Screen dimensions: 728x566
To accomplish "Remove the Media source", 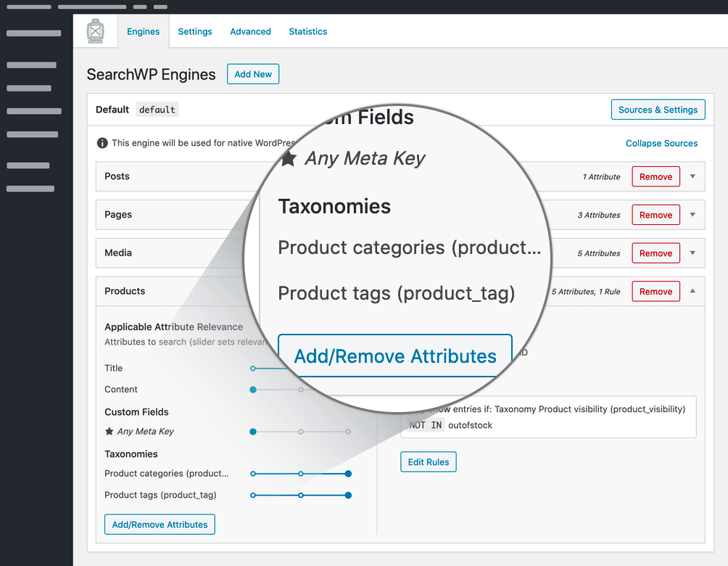I will 655,253.
